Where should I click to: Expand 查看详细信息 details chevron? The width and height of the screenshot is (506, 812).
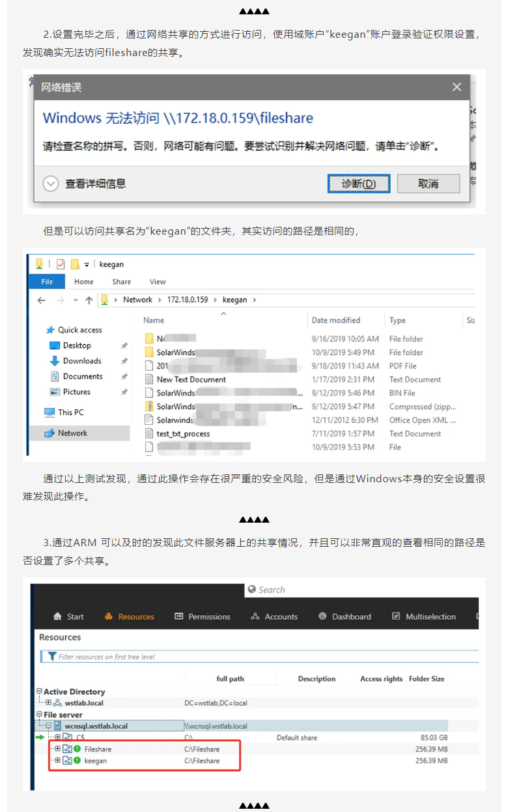pos(51,184)
